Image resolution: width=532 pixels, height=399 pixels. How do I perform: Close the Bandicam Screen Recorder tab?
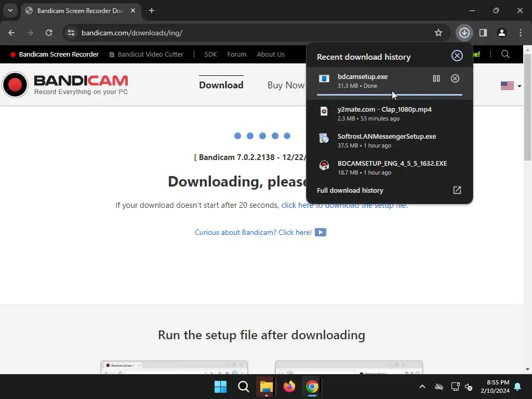point(133,10)
